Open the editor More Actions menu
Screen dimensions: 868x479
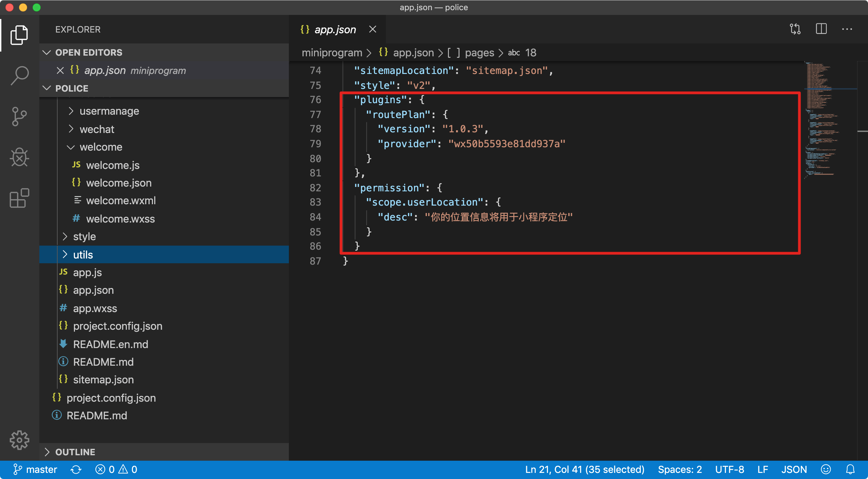click(x=847, y=29)
